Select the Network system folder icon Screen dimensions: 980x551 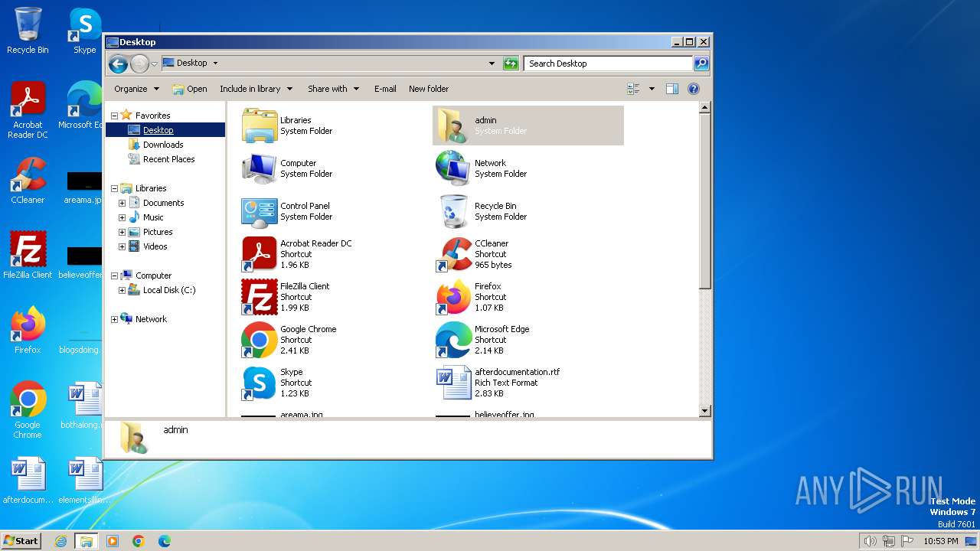pos(452,168)
